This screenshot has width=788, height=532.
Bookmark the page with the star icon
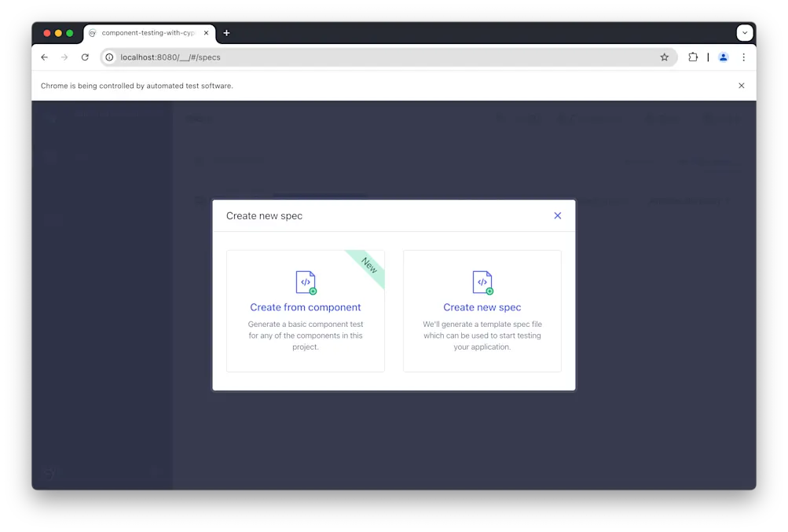pyautogui.click(x=664, y=57)
